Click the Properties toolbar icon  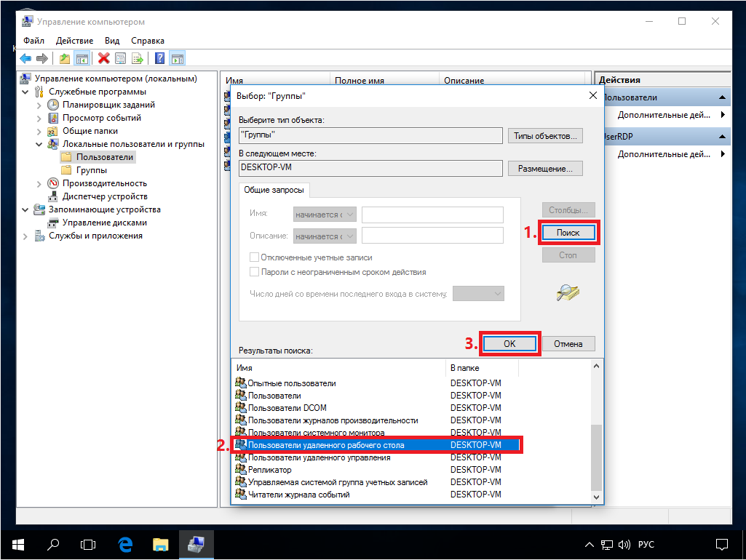(x=120, y=59)
